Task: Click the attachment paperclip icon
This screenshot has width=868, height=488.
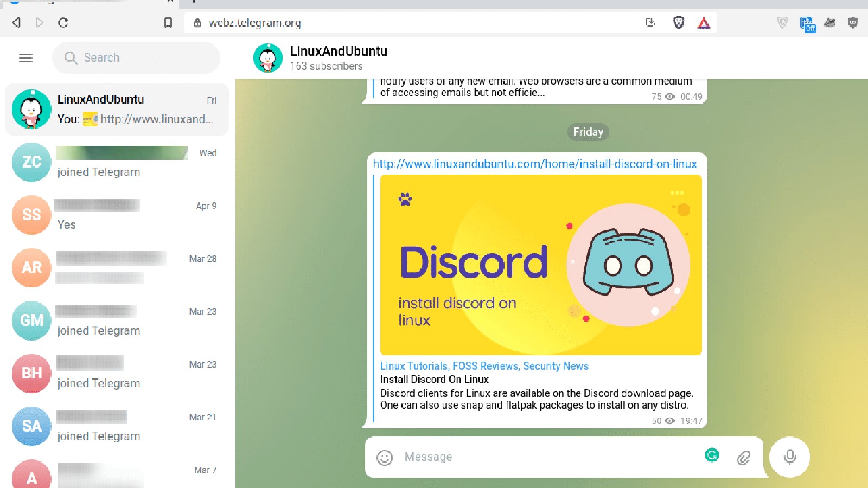Action: tap(743, 458)
